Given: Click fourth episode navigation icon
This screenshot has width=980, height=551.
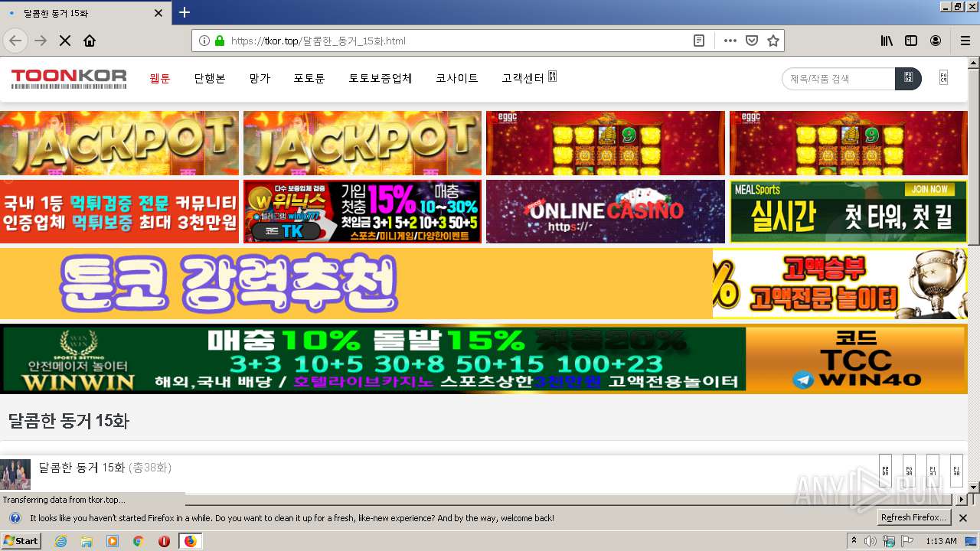Looking at the screenshot, I should [x=956, y=471].
